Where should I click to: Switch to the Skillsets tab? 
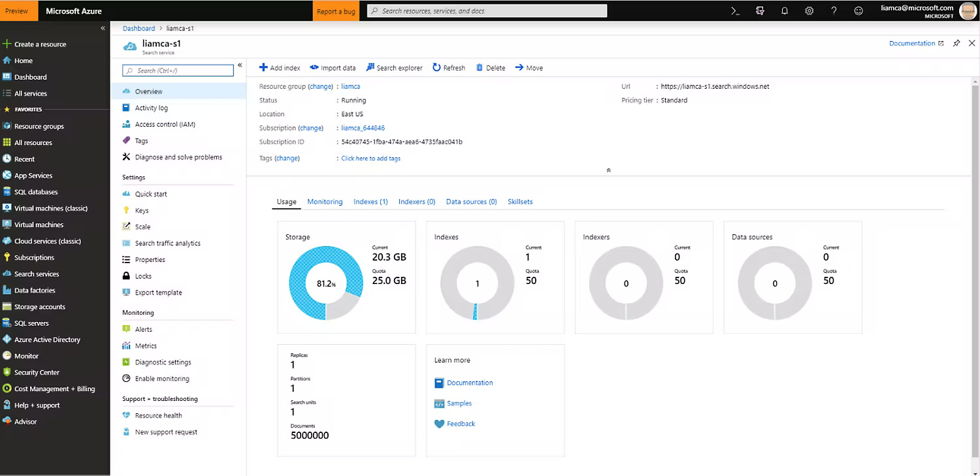coord(520,202)
